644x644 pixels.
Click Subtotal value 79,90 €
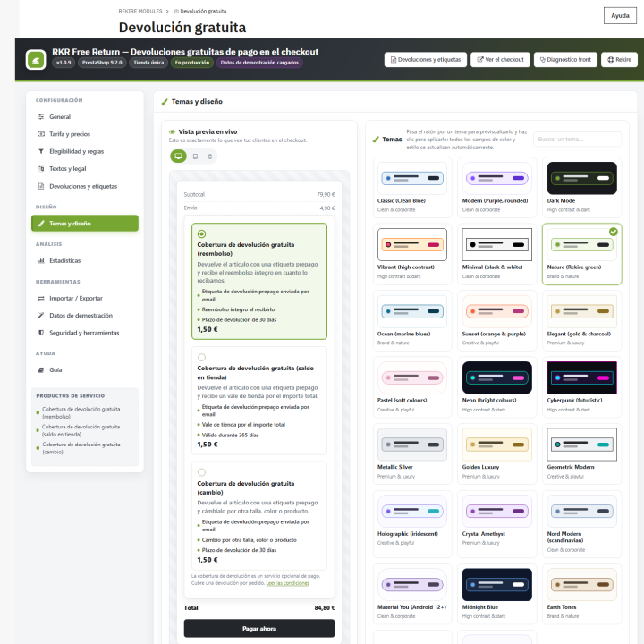tap(326, 195)
